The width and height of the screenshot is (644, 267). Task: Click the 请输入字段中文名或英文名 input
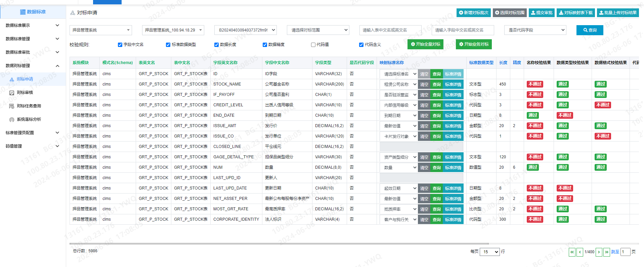coord(463,30)
